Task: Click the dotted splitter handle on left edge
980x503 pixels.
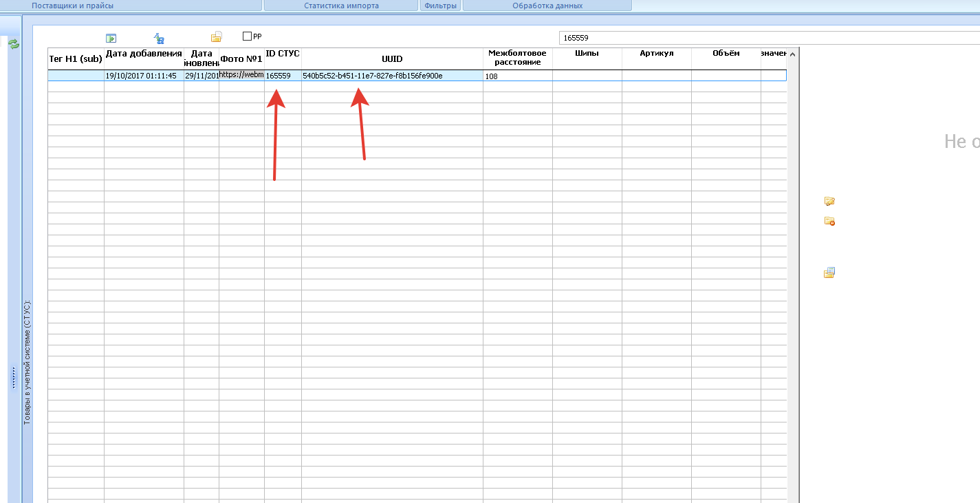Action: click(x=13, y=377)
